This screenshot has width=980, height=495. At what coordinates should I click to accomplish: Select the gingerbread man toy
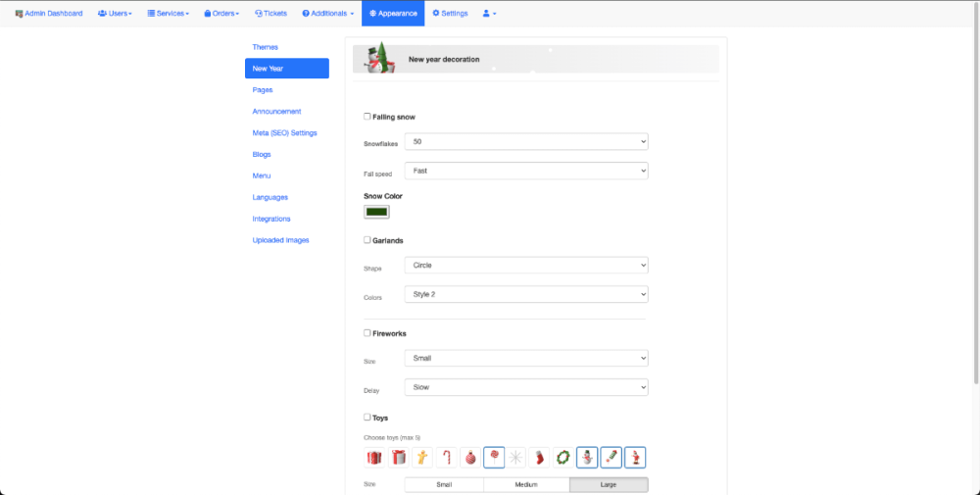[421, 457]
